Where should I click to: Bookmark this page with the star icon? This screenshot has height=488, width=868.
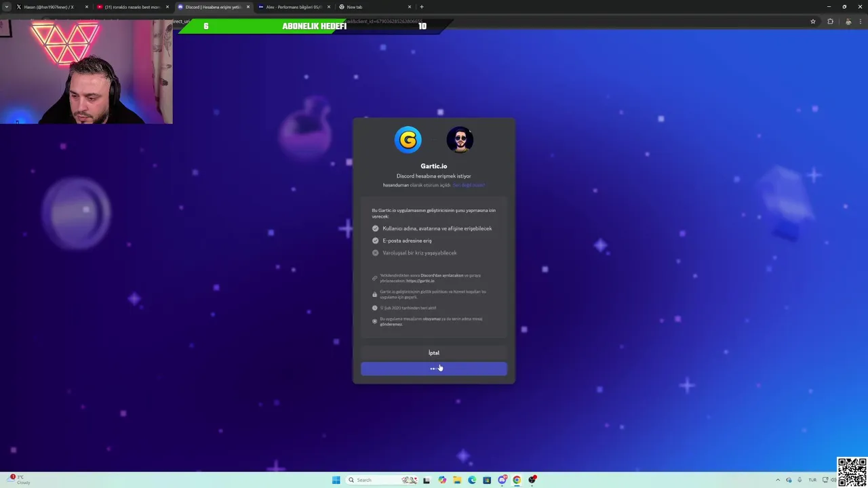click(x=813, y=22)
